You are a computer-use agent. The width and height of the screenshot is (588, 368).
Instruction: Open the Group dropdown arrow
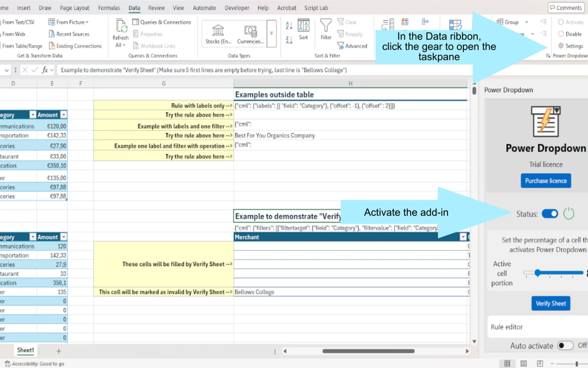[527, 22]
